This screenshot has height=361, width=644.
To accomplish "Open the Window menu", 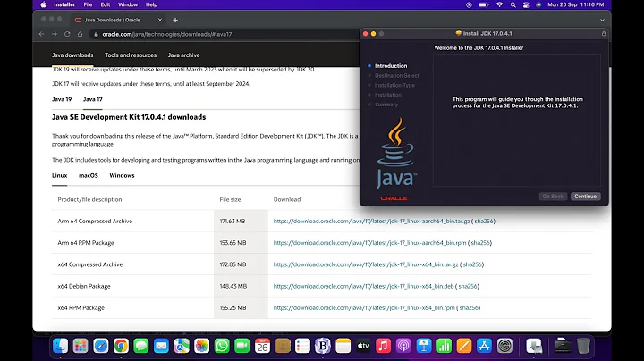I will (x=128, y=5).
